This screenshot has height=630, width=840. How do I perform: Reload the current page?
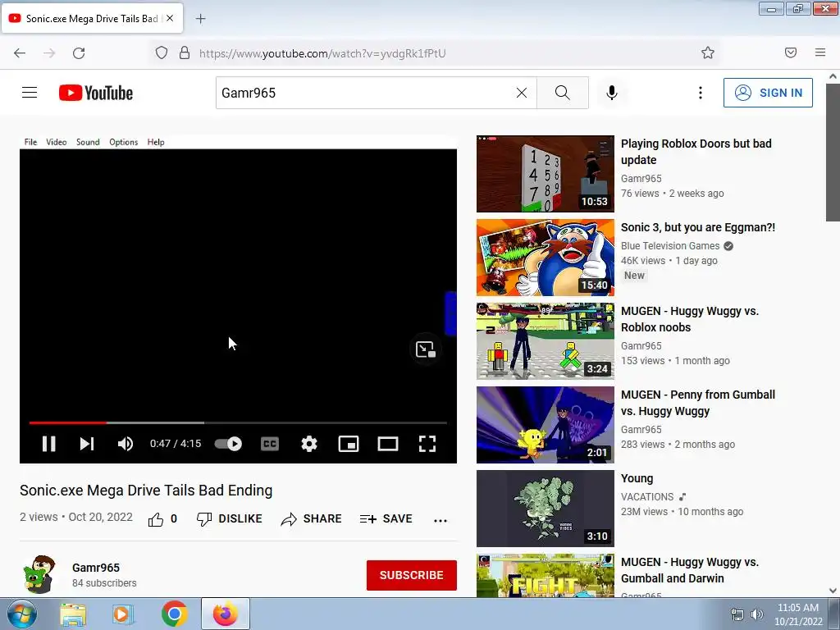click(x=79, y=52)
